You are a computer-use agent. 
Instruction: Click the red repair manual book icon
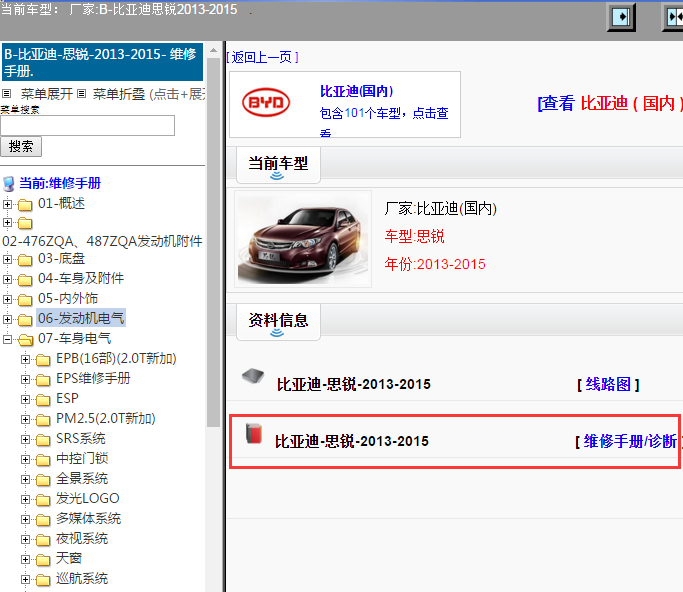click(x=254, y=433)
